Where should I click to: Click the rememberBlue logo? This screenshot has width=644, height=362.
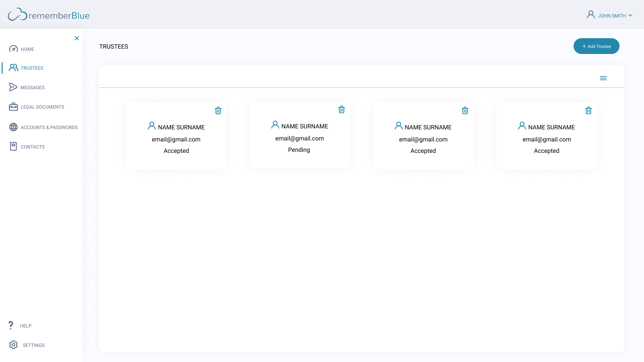[x=49, y=15]
